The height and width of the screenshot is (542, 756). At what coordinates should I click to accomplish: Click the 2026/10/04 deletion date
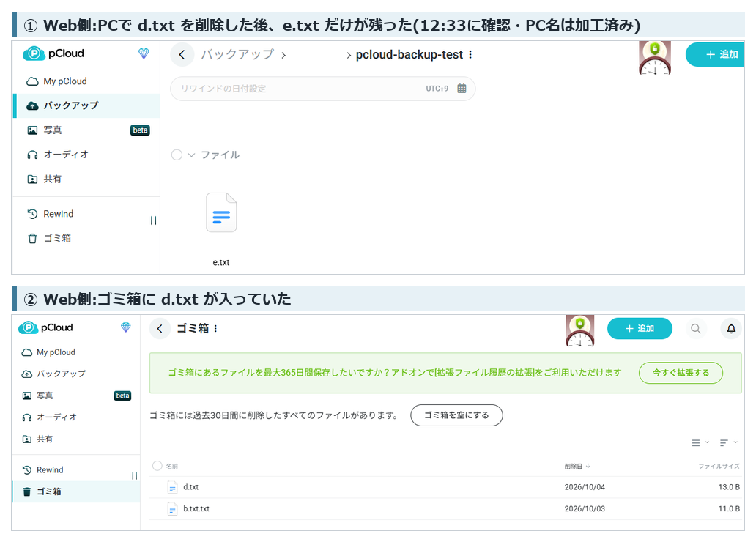[585, 488]
